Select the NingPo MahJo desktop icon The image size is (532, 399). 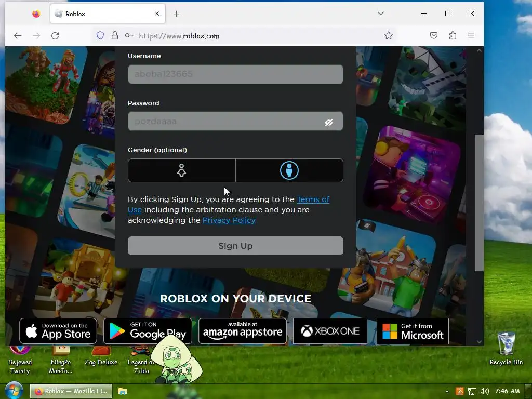pyautogui.click(x=61, y=361)
